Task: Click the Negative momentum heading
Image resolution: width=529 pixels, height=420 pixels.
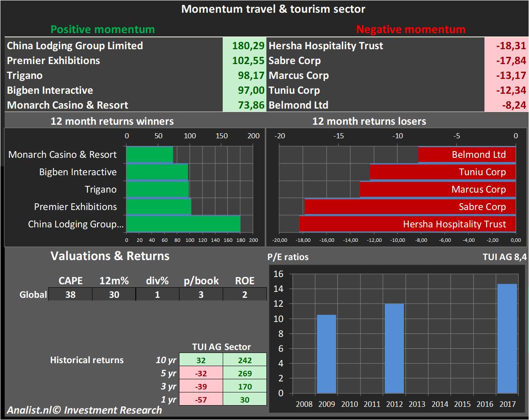Action: pos(411,29)
